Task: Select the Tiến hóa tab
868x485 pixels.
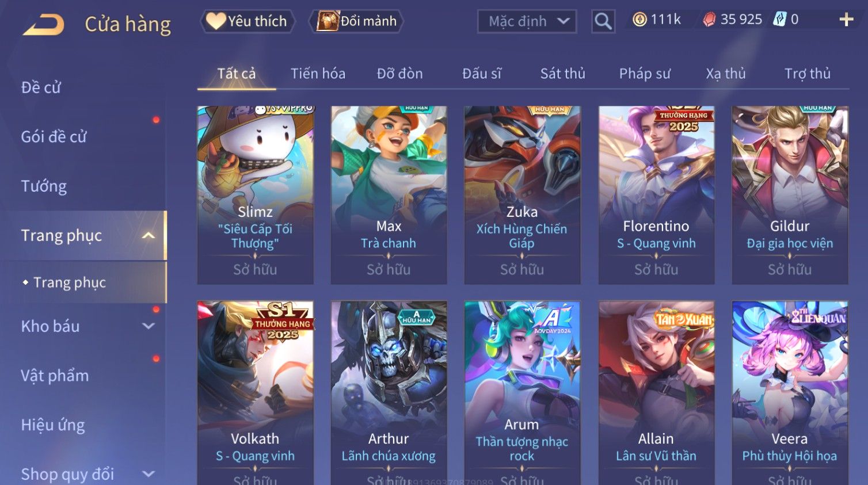Action: click(x=318, y=74)
